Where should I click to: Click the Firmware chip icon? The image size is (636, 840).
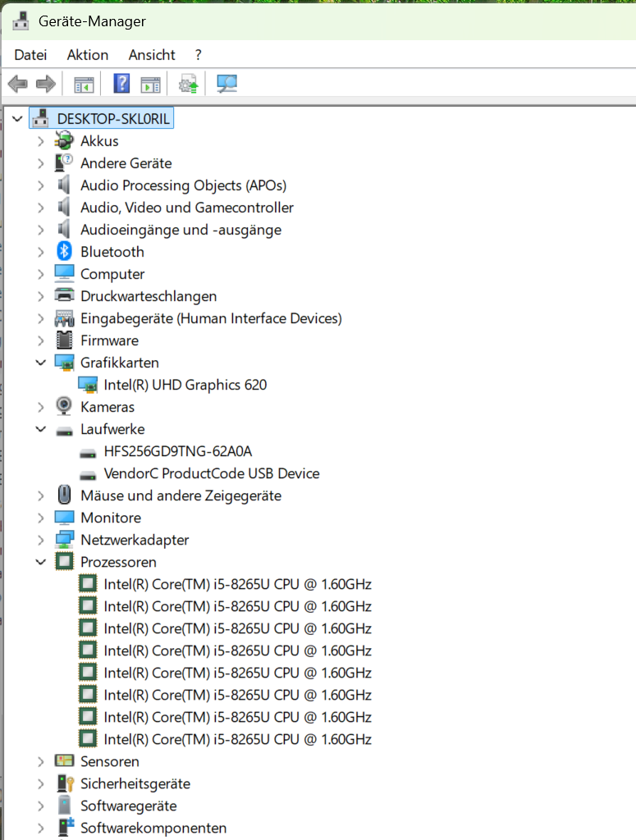pyautogui.click(x=64, y=340)
